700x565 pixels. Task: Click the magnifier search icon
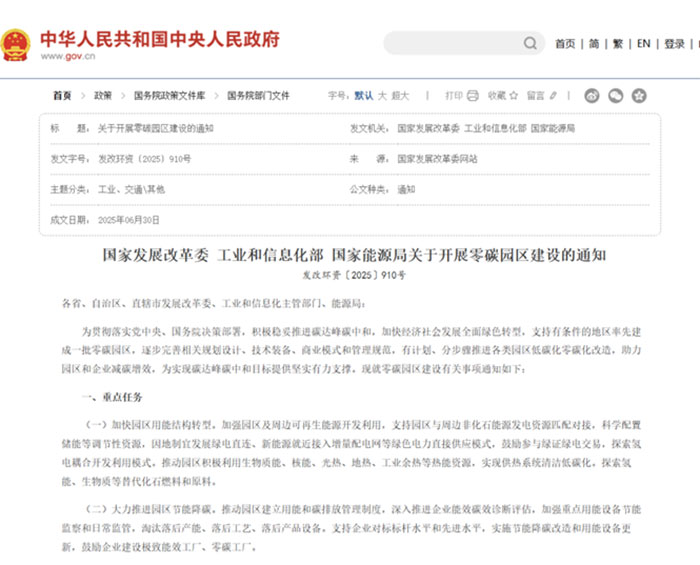[529, 44]
